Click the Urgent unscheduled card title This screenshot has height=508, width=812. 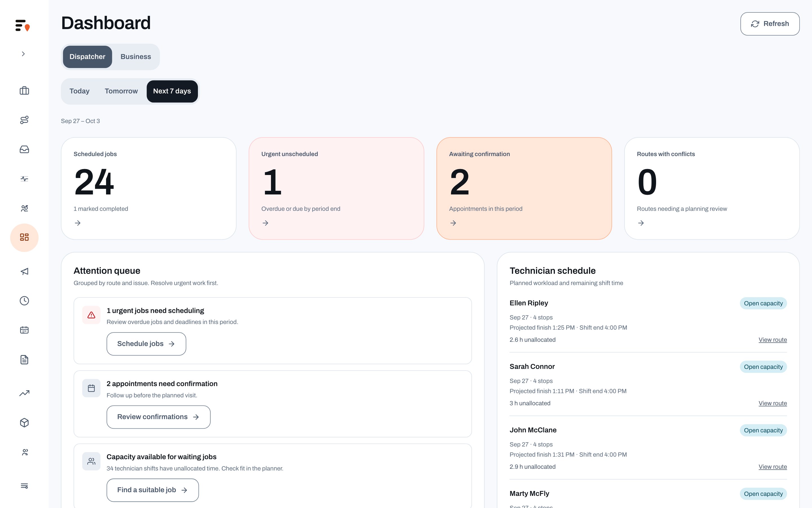(290, 154)
